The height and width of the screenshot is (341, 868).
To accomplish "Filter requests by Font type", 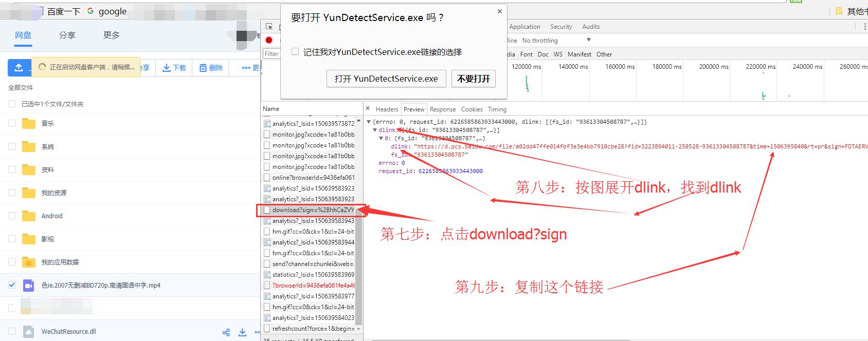I will click(x=527, y=54).
